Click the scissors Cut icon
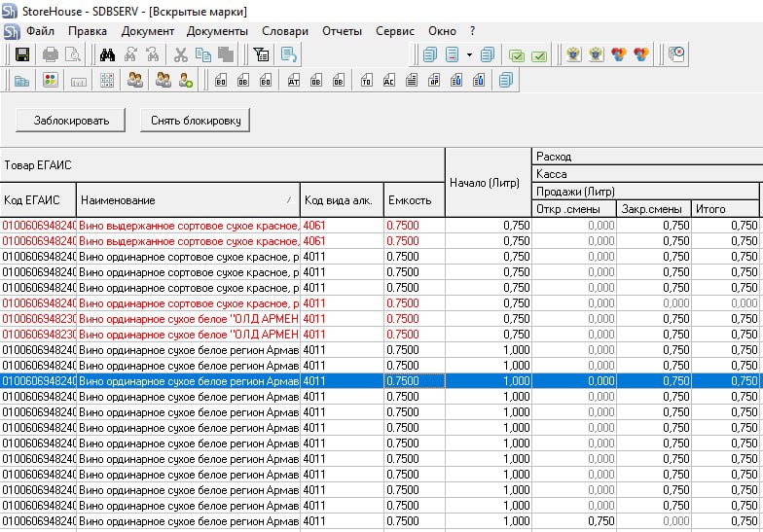 click(x=180, y=54)
